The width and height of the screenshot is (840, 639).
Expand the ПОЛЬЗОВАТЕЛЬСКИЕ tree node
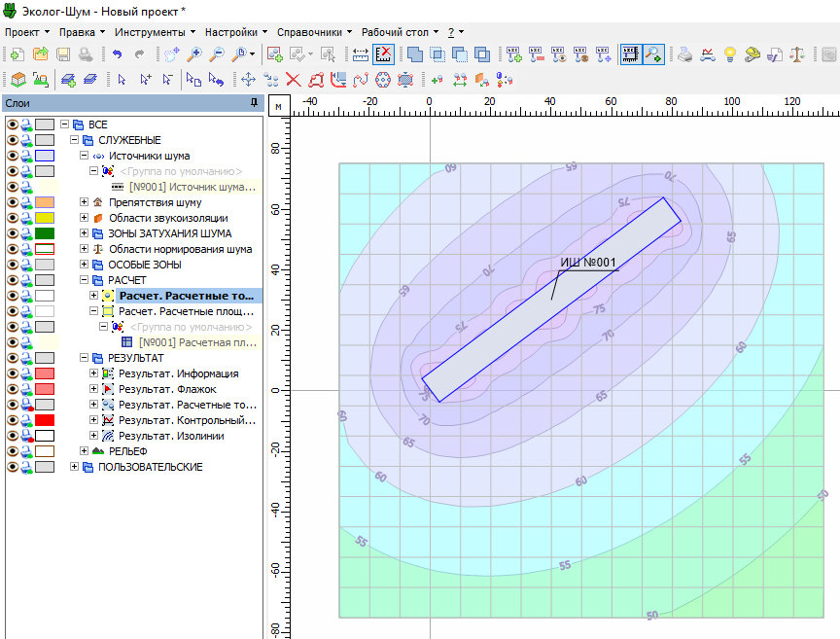(x=75, y=467)
